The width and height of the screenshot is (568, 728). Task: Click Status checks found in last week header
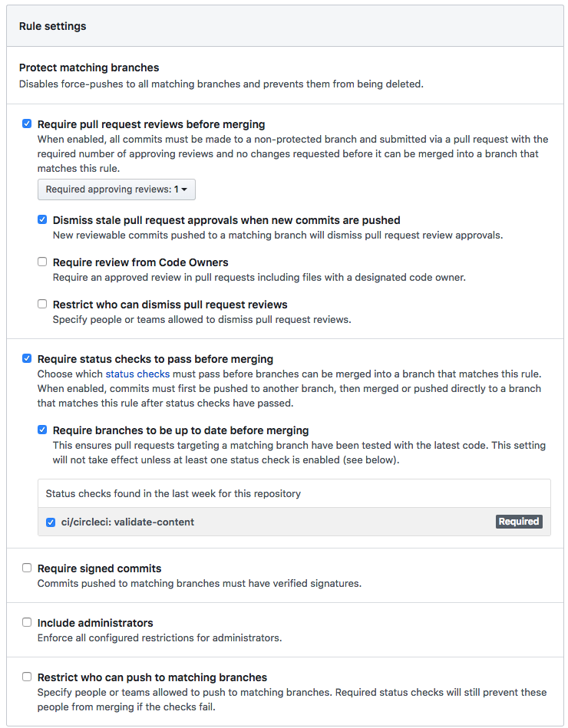tap(173, 493)
